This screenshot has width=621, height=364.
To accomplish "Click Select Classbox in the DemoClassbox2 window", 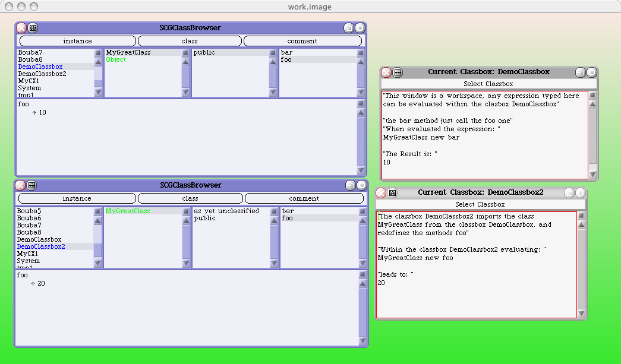I will coord(480,204).
